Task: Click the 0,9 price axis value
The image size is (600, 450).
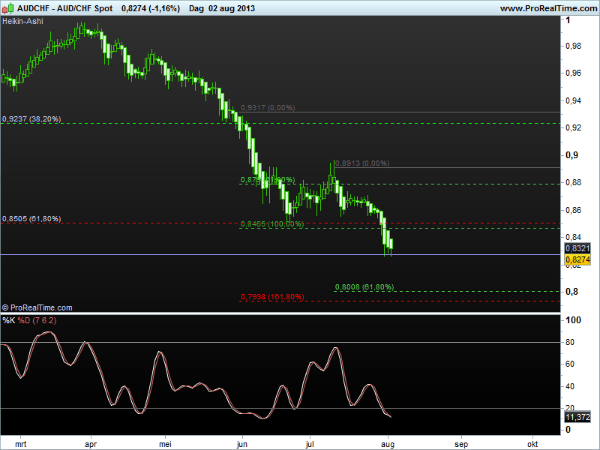Action: 571,155
